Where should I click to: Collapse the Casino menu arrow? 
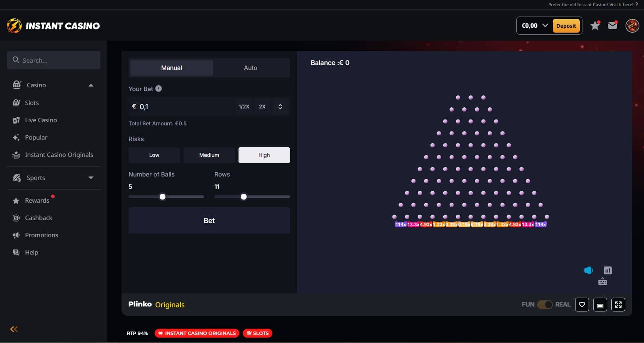(x=91, y=85)
